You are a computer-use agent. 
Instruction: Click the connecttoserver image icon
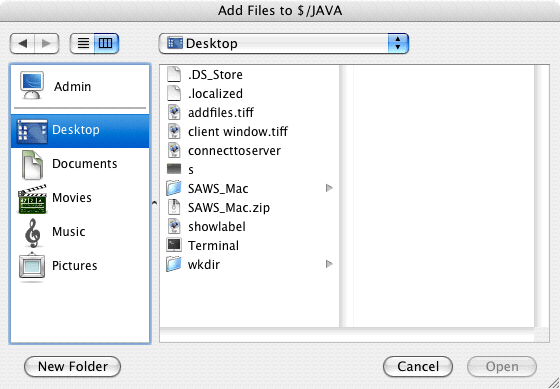174,150
